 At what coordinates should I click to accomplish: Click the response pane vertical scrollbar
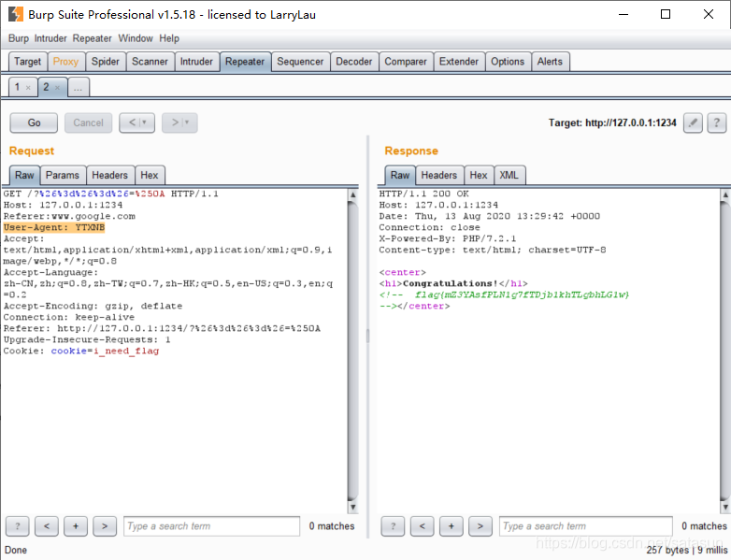(x=725, y=351)
